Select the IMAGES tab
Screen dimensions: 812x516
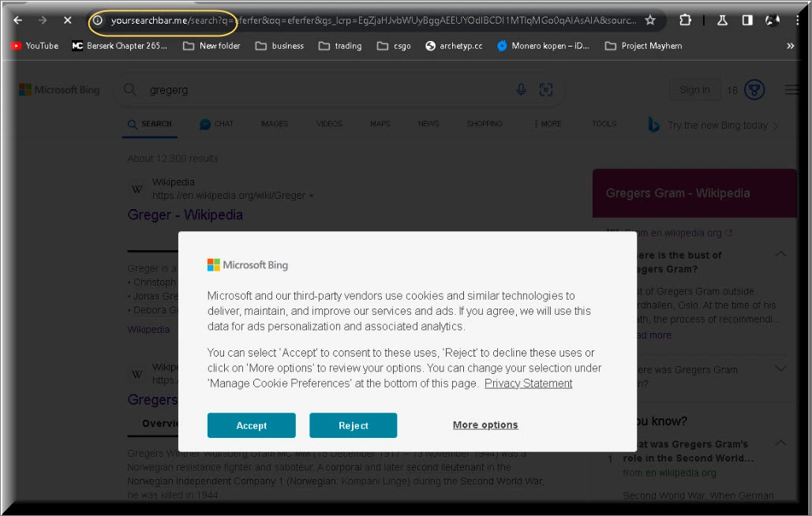coord(275,124)
